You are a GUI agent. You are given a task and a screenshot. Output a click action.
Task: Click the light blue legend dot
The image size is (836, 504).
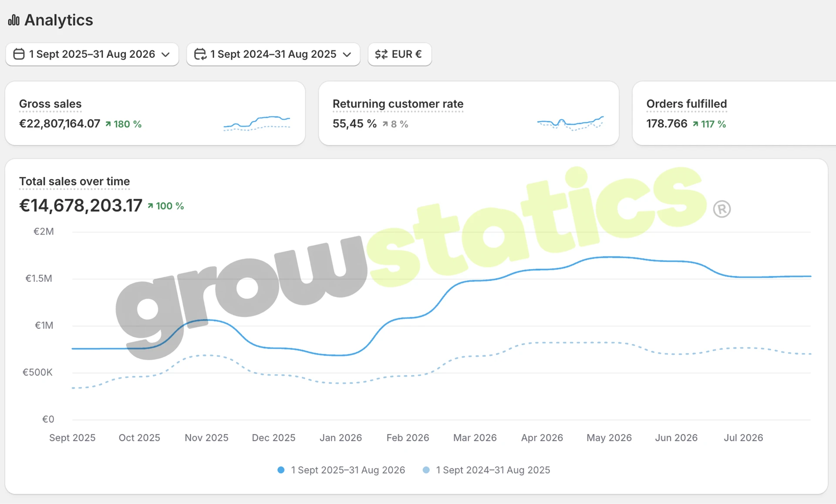pos(426,470)
